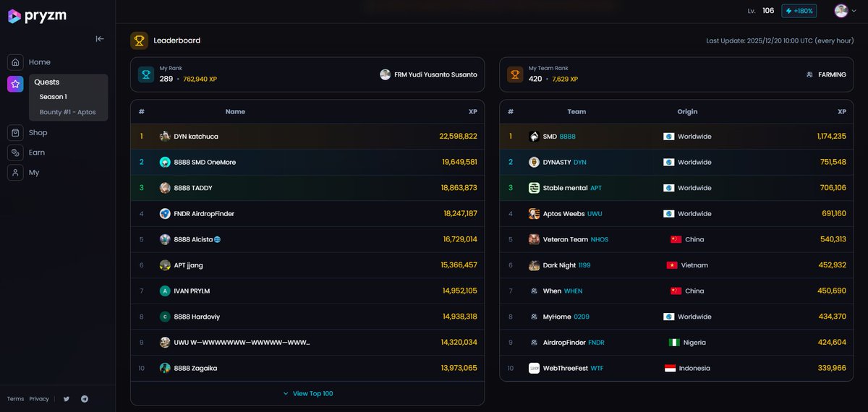
Task: Open the profile avatar dropdown
Action: click(x=847, y=11)
